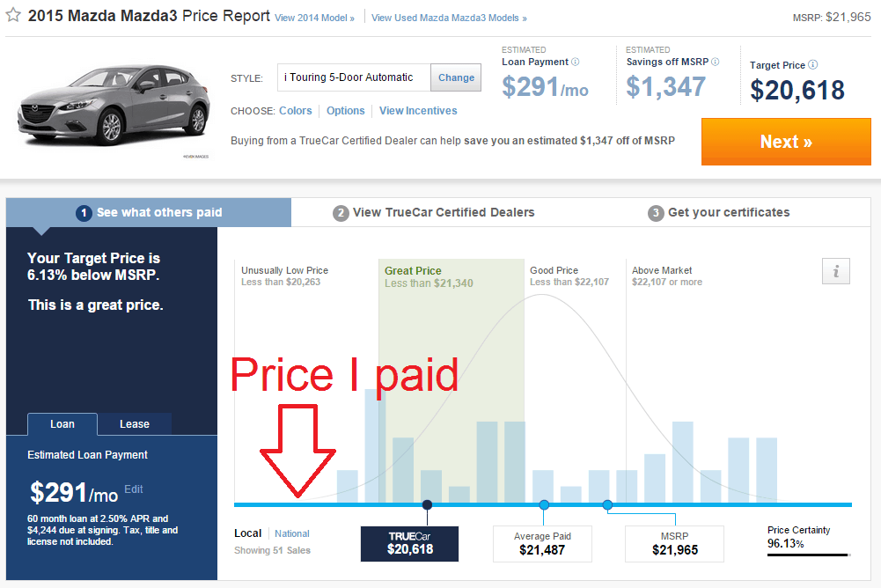Click the 'This is a great price.' text

(x=96, y=305)
